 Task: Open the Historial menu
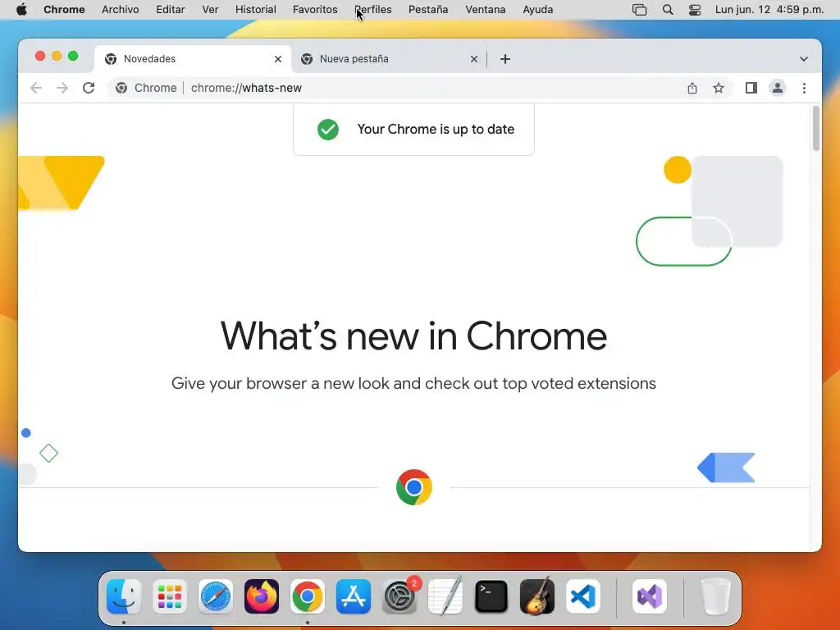[x=256, y=10]
